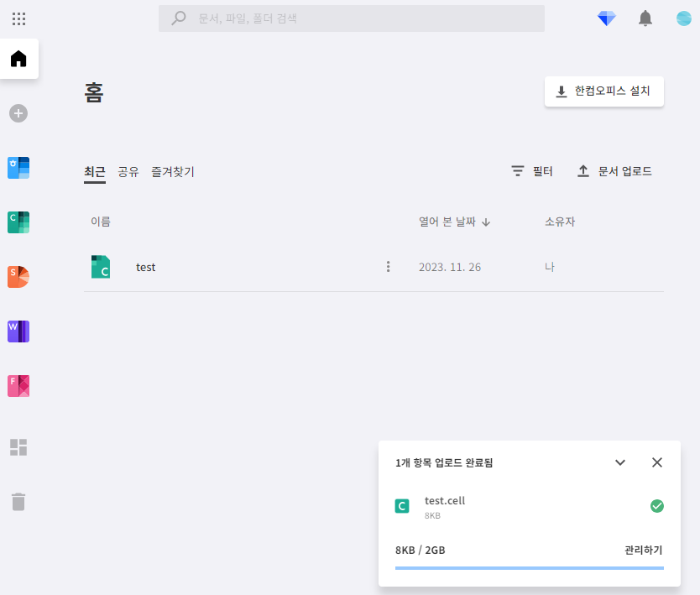Click test.cell in upload list
700x595 pixels.
445,501
